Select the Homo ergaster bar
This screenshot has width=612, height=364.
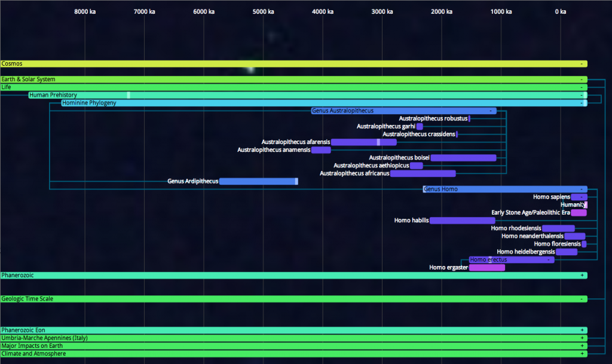486,267
